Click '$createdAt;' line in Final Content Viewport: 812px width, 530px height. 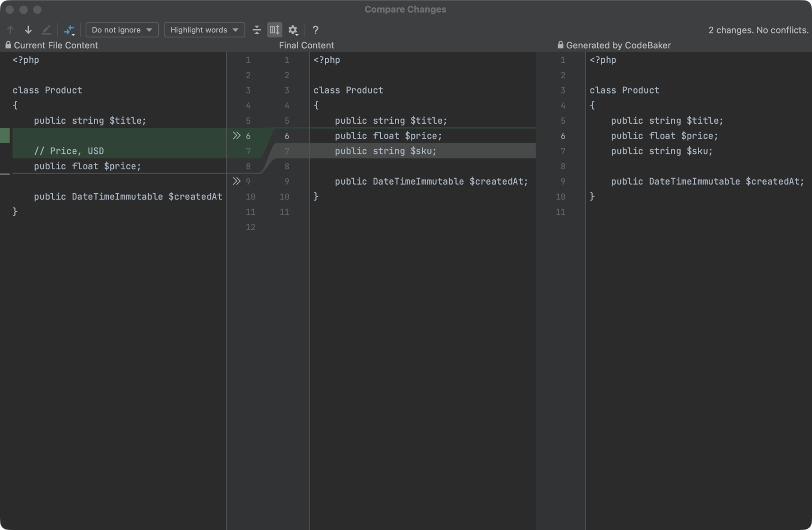point(431,181)
